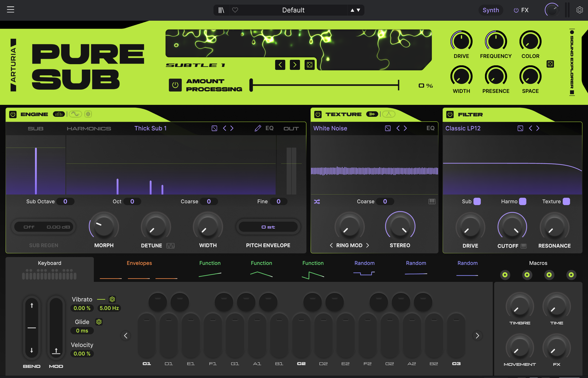
Task: Randomize the White Noise texture preset
Action: click(x=388, y=128)
